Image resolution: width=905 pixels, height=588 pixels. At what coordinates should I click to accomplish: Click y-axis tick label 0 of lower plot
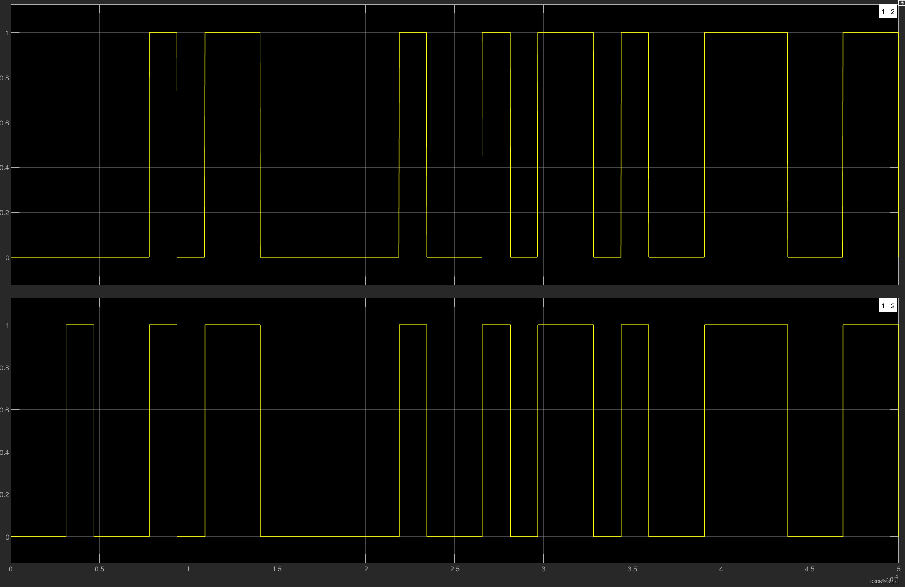7,537
